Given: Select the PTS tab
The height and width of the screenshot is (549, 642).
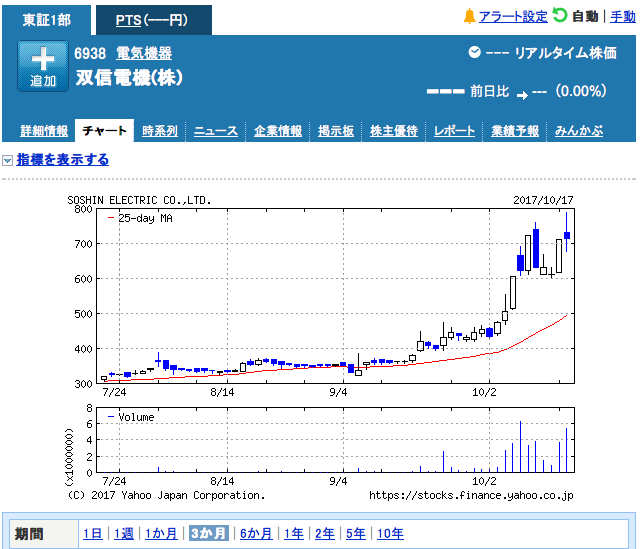Looking at the screenshot, I should [x=154, y=20].
